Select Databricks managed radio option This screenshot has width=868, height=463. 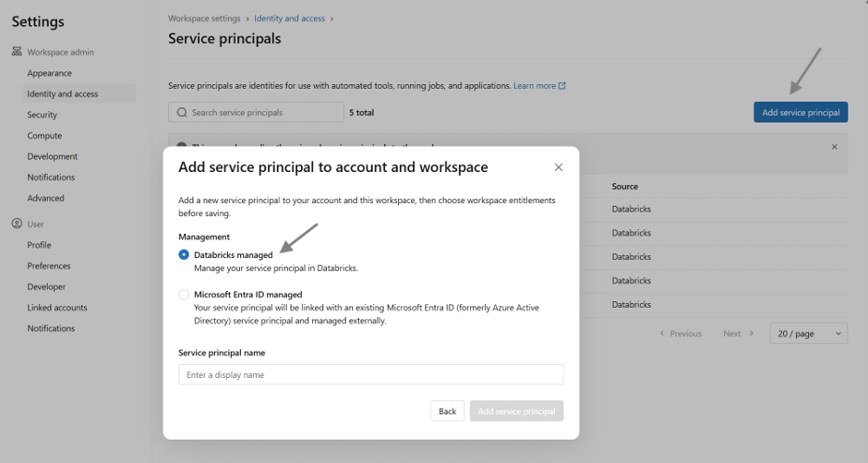point(184,255)
